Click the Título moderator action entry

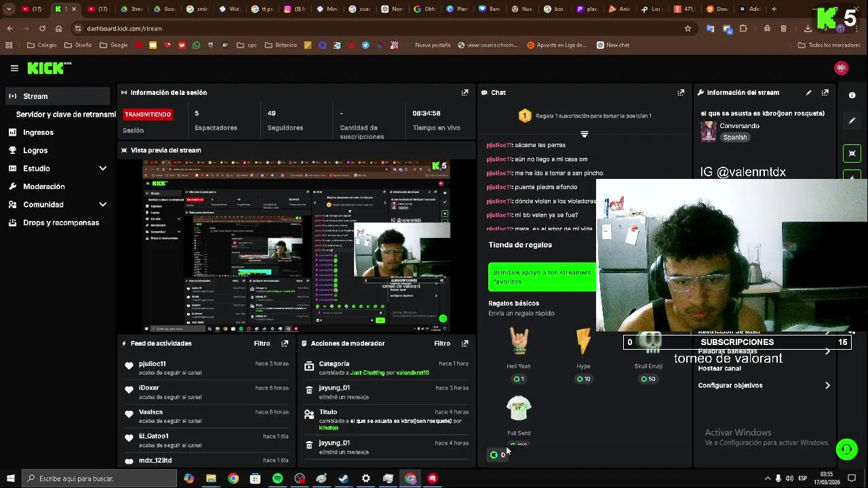[387, 420]
